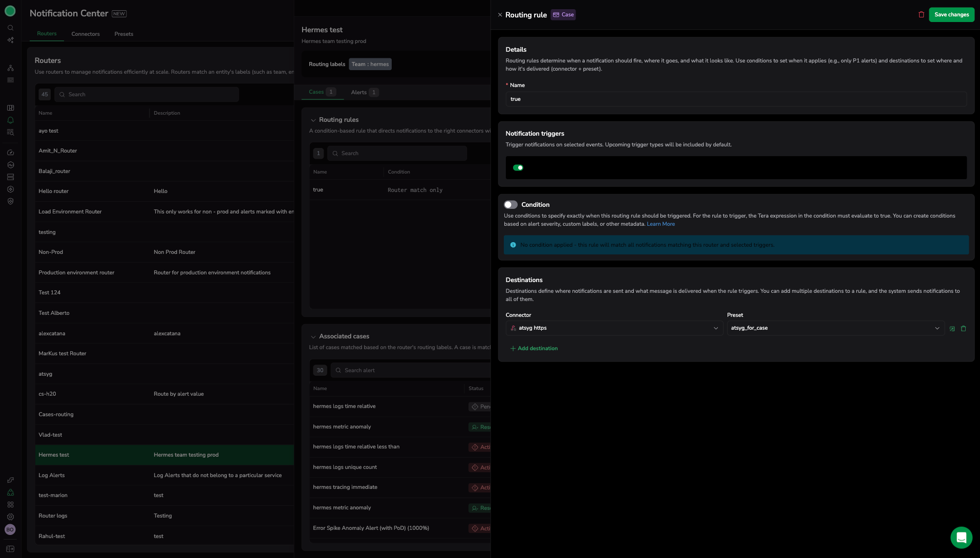Open the chat support bubble
980x558 pixels.
pos(961,538)
